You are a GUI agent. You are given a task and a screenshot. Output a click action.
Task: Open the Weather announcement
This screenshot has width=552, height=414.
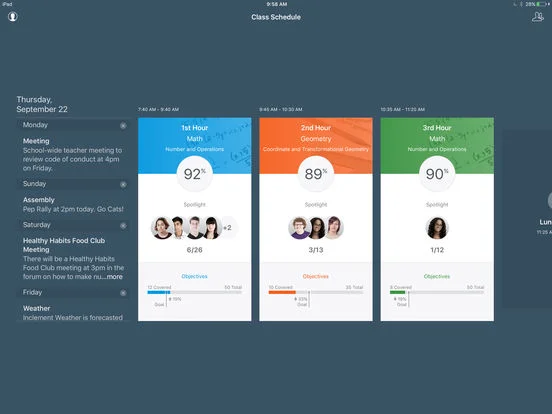[x=73, y=313]
